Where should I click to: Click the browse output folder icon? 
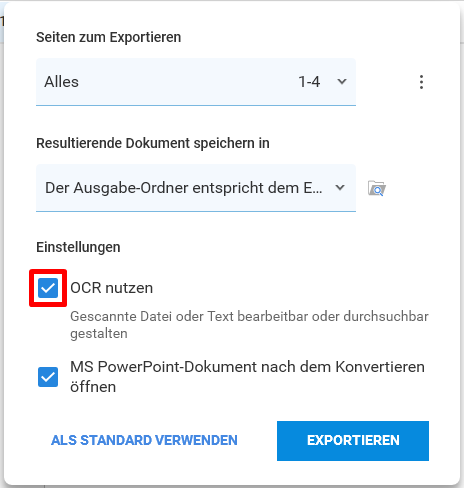[x=377, y=188]
